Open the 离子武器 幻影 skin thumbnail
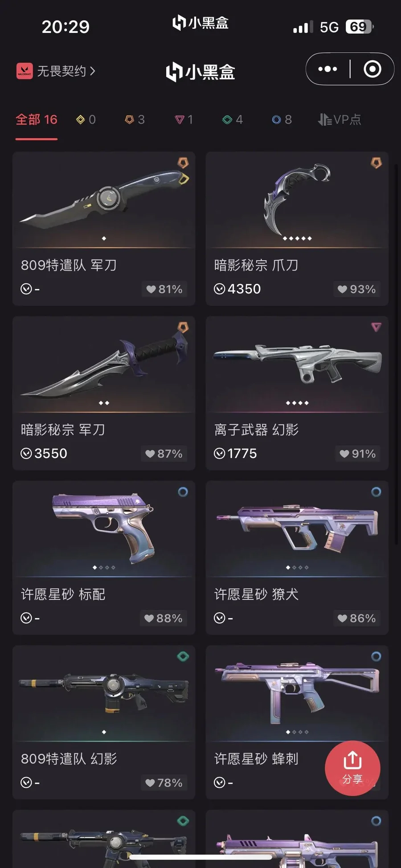The width and height of the screenshot is (401, 868). click(297, 364)
